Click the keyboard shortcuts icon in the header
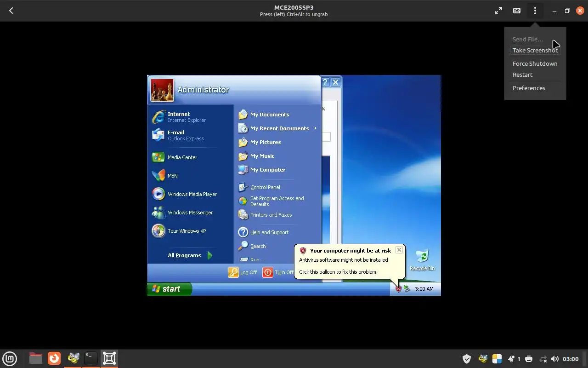 point(517,11)
